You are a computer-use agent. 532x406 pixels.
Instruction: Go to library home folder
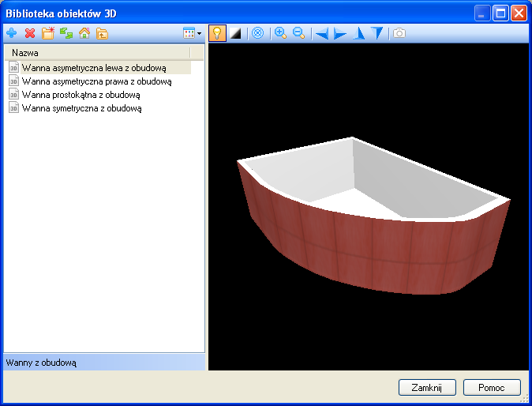tap(84, 33)
